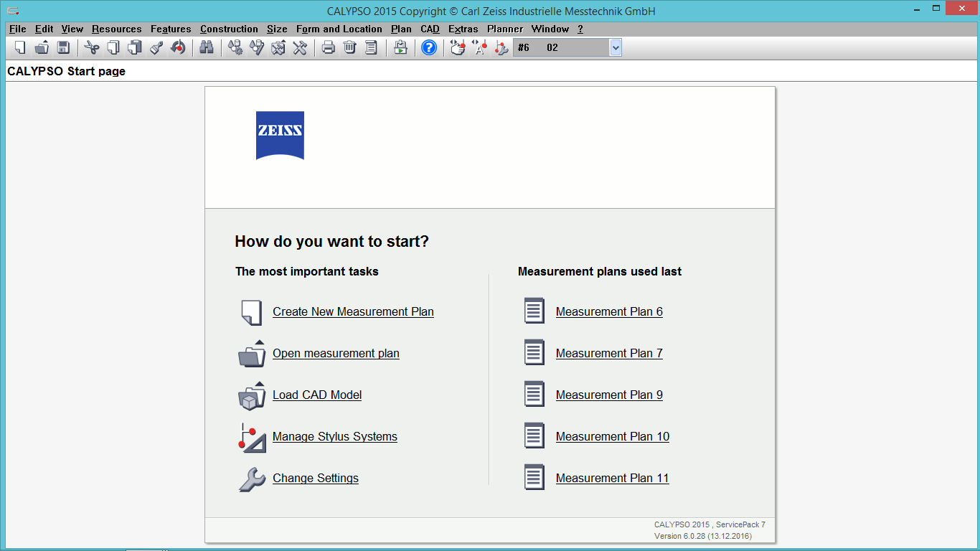The image size is (980, 551).
Task: Click the stylus system red-dot toolbar icon
Action: tap(501, 47)
